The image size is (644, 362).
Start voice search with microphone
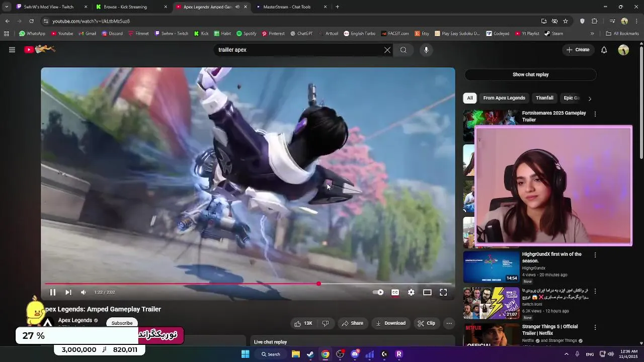426,50
